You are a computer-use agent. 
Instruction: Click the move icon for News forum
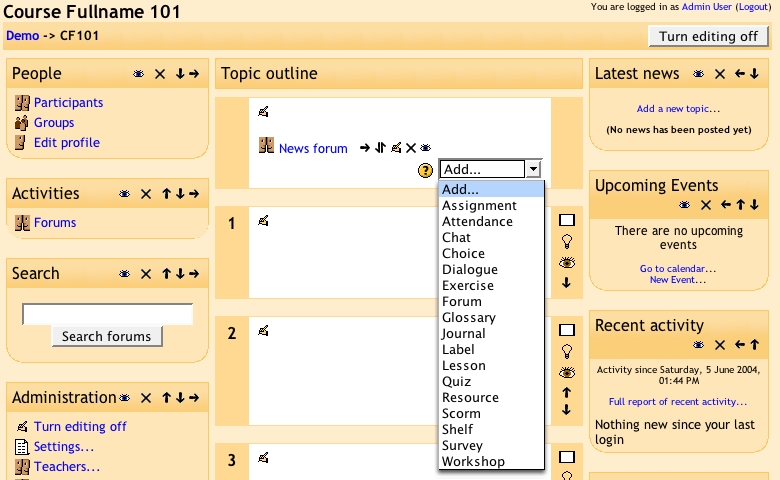(x=380, y=148)
